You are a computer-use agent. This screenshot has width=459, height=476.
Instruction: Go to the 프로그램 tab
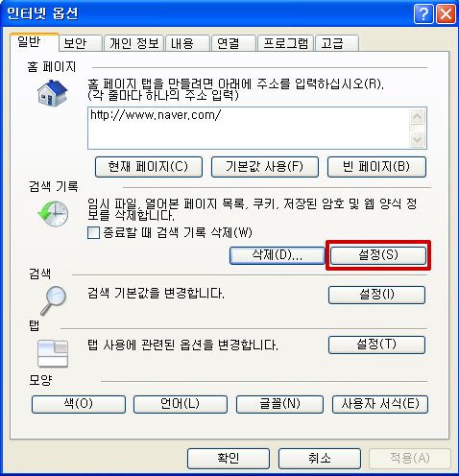pos(285,43)
